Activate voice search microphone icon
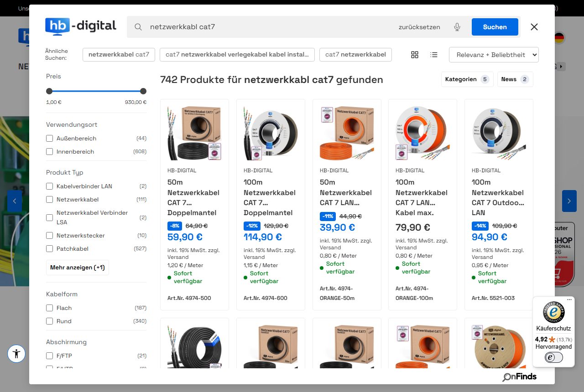Screen dimensions: 584x392 (457, 27)
